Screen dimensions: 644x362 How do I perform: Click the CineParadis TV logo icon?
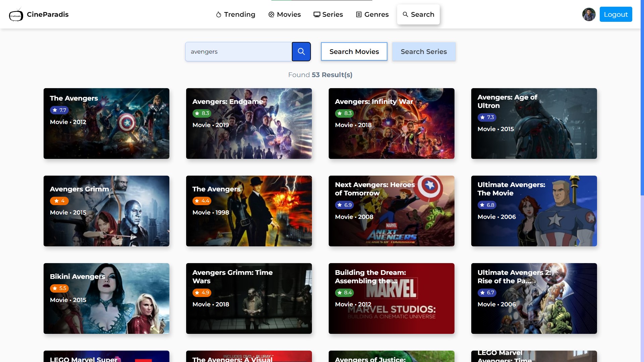16,15
